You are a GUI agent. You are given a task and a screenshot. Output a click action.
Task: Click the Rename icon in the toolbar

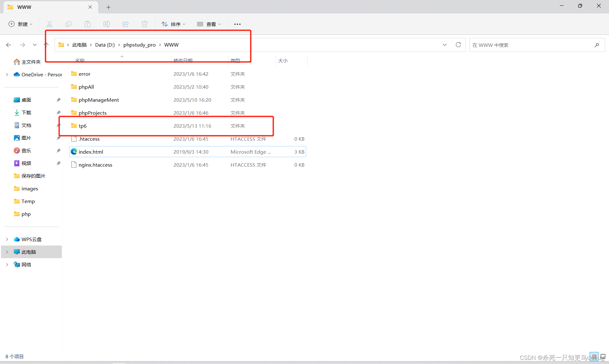click(x=107, y=24)
